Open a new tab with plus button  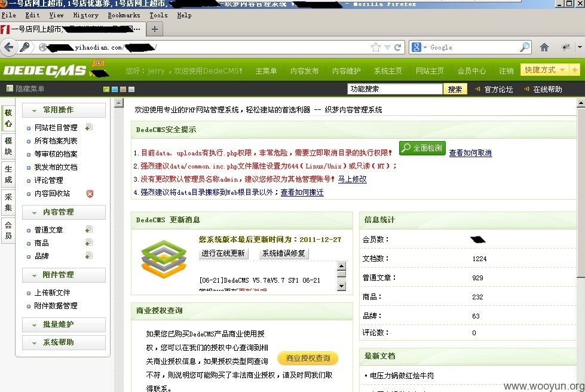point(155,29)
